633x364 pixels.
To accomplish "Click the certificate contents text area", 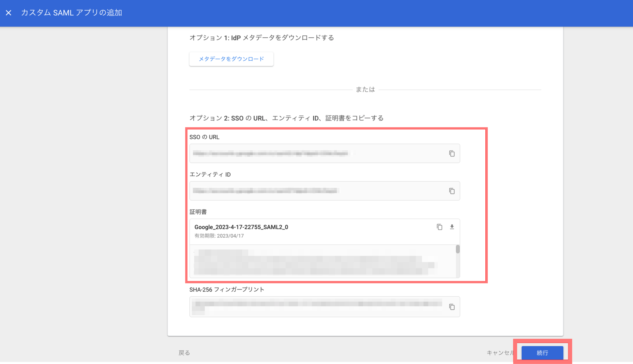I will coord(323,261).
